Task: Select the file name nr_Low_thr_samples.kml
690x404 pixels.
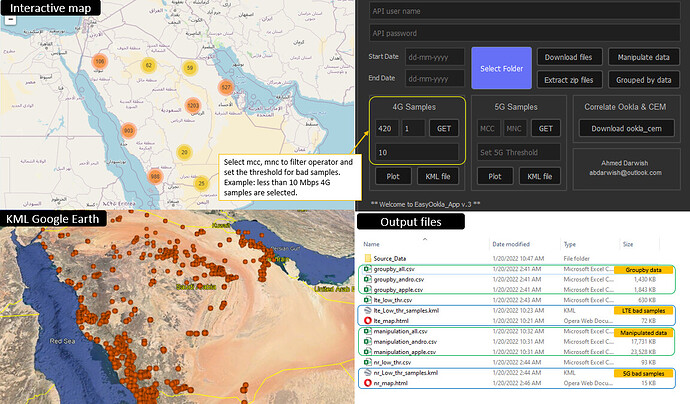Action: coord(406,373)
